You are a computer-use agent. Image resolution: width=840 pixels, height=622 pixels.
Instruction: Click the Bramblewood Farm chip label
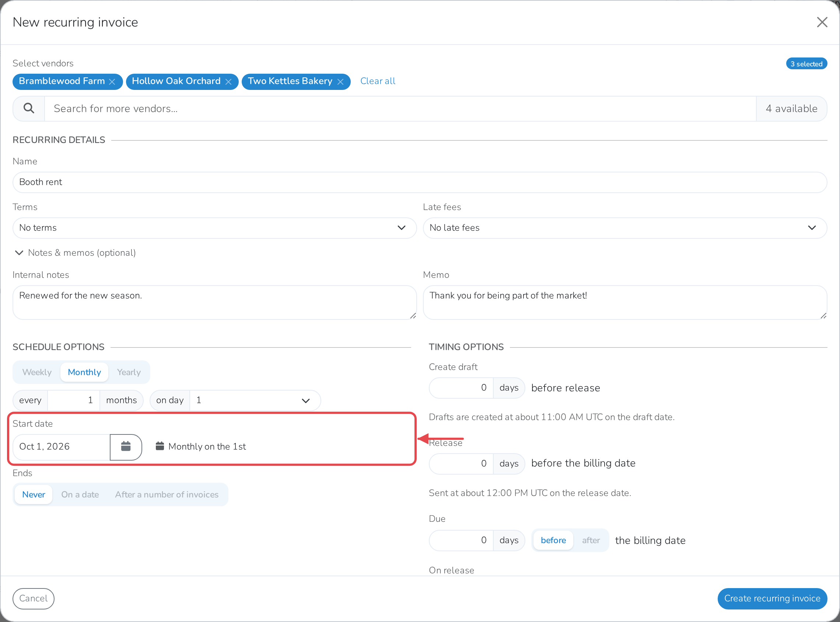pos(62,81)
